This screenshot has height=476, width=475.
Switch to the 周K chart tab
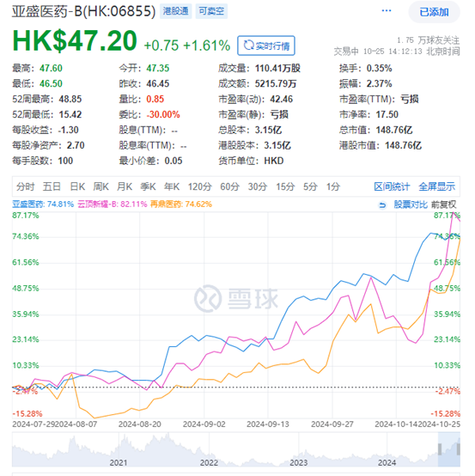point(100,186)
